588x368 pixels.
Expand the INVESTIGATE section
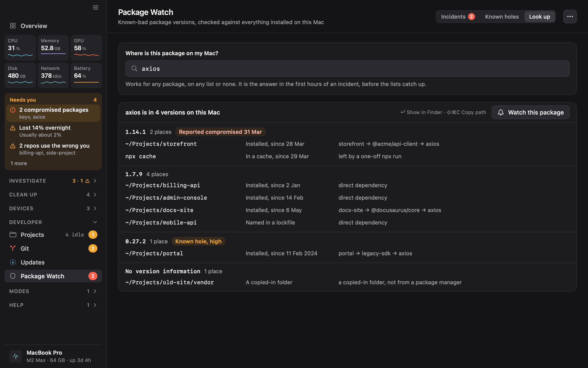pyautogui.click(x=53, y=181)
